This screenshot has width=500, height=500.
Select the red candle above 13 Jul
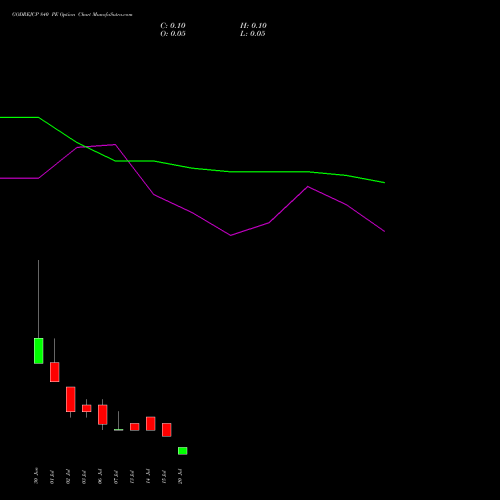click(x=135, y=427)
